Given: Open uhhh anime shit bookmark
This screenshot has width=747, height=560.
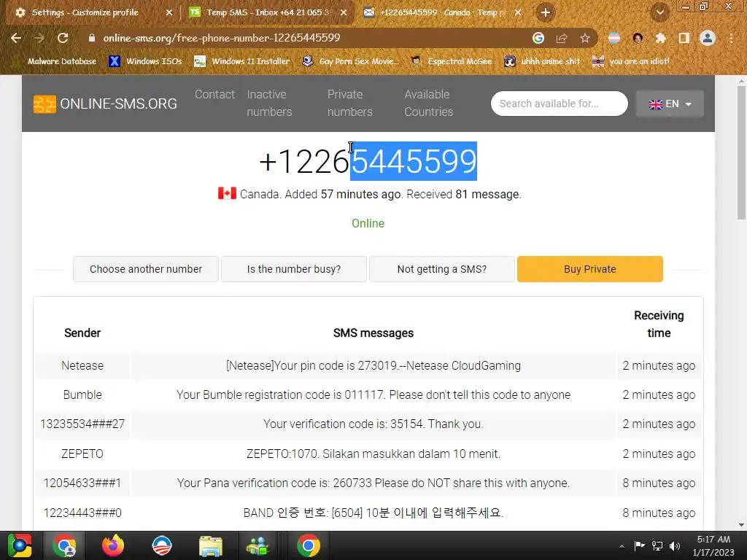Looking at the screenshot, I should click(x=542, y=61).
